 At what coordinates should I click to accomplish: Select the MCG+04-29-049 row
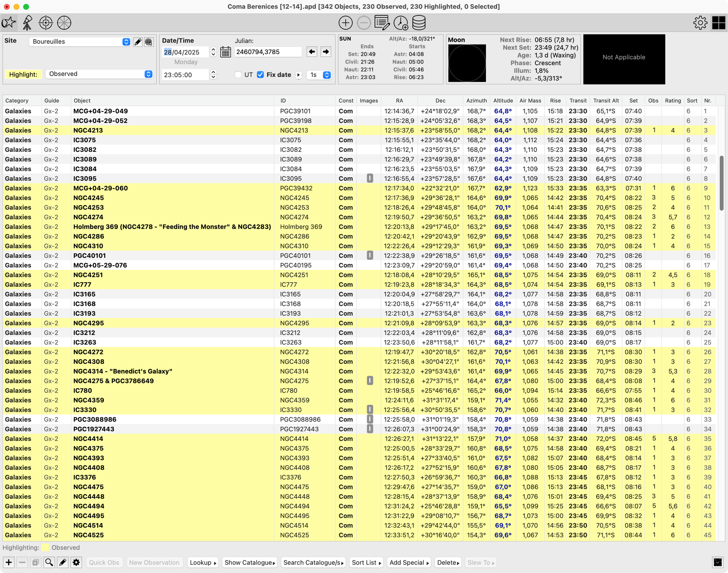(x=359, y=111)
